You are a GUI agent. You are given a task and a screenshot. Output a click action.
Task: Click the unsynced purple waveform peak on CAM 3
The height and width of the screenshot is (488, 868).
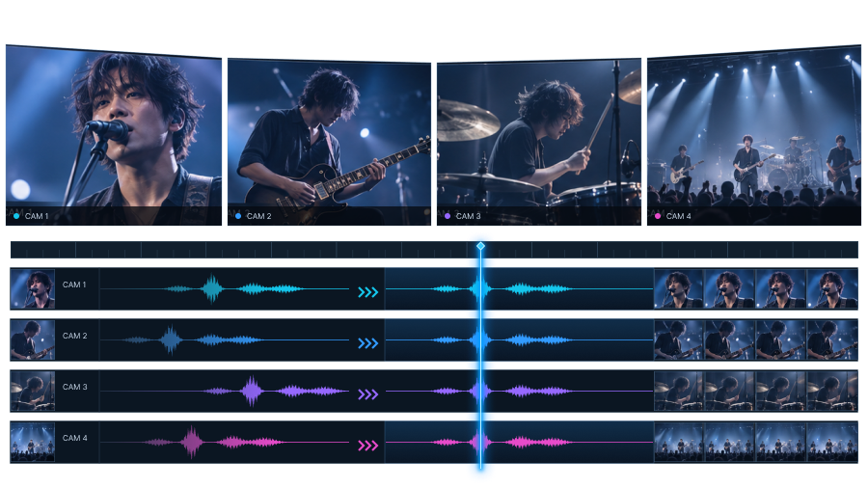tap(252, 392)
